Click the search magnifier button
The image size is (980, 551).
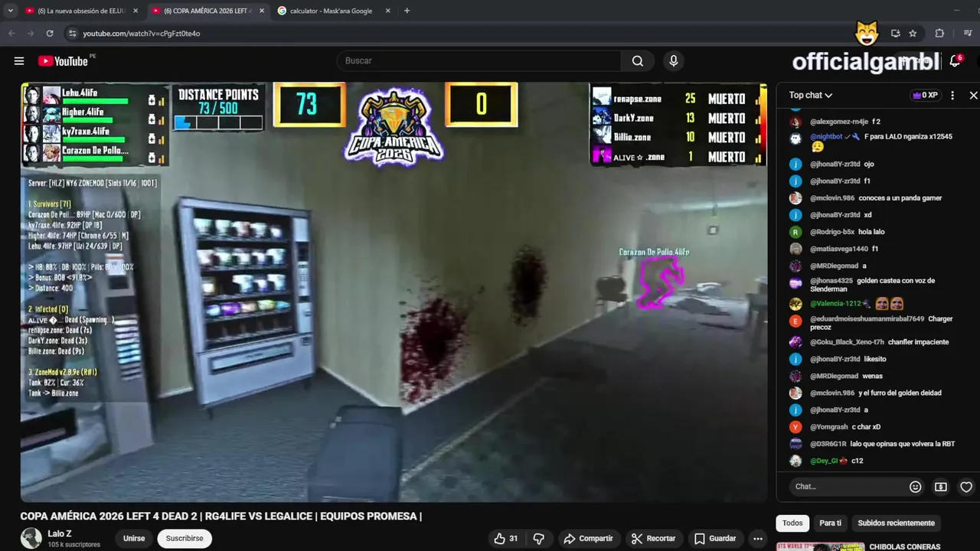(638, 60)
